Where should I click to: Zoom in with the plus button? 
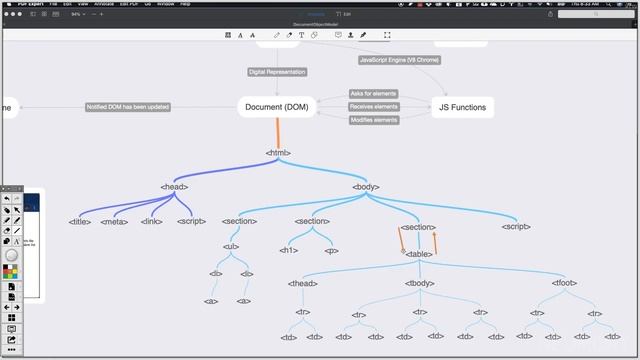point(101,14)
